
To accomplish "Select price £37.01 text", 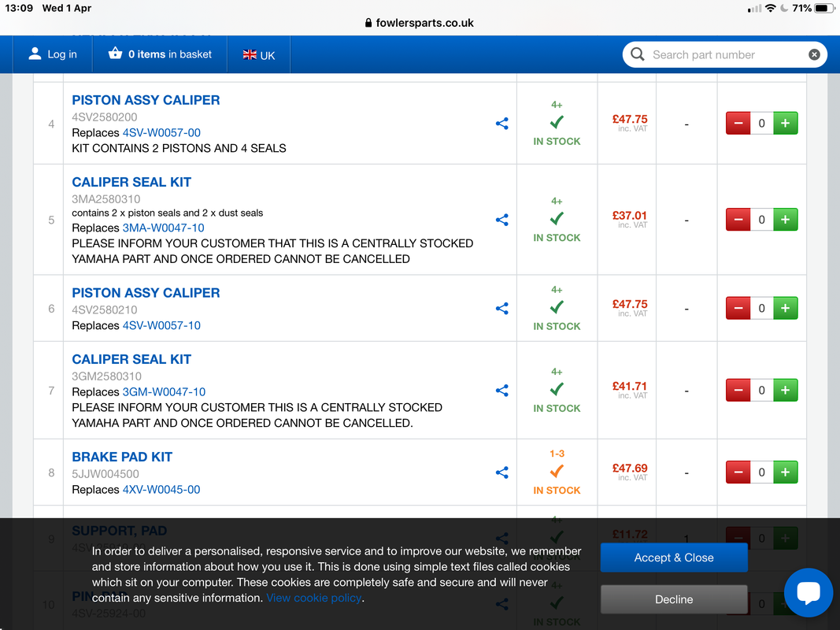I will (x=630, y=215).
